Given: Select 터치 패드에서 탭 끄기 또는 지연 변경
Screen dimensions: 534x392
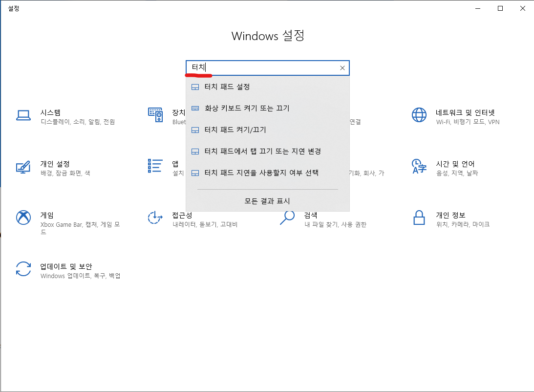Looking at the screenshot, I should 268,151.
